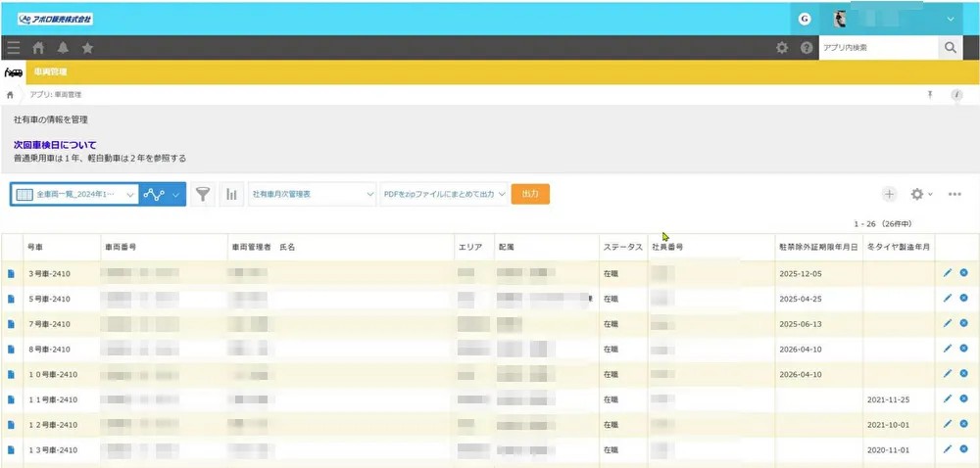980x468 pixels.
Task: Open record details for 7号車-2410
Action: coord(12,323)
